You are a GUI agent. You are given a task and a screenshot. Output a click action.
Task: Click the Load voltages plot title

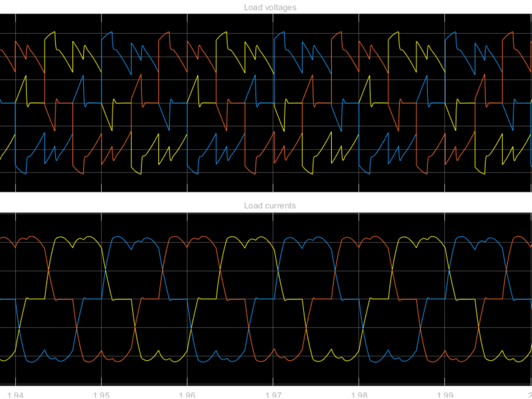[x=270, y=7]
